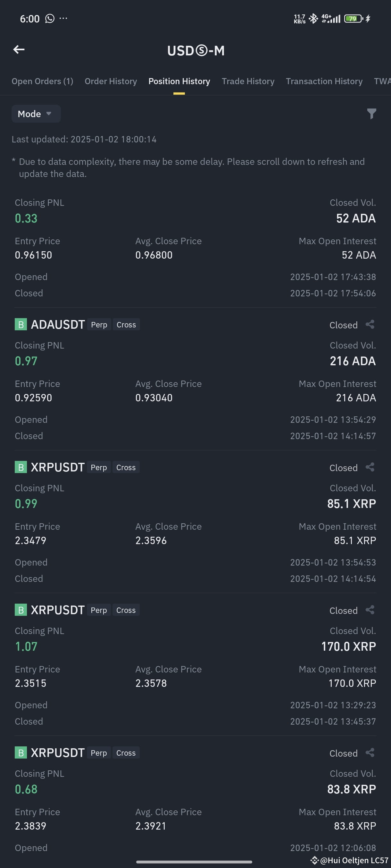
Task: Select the Position History tab
Action: [x=179, y=81]
